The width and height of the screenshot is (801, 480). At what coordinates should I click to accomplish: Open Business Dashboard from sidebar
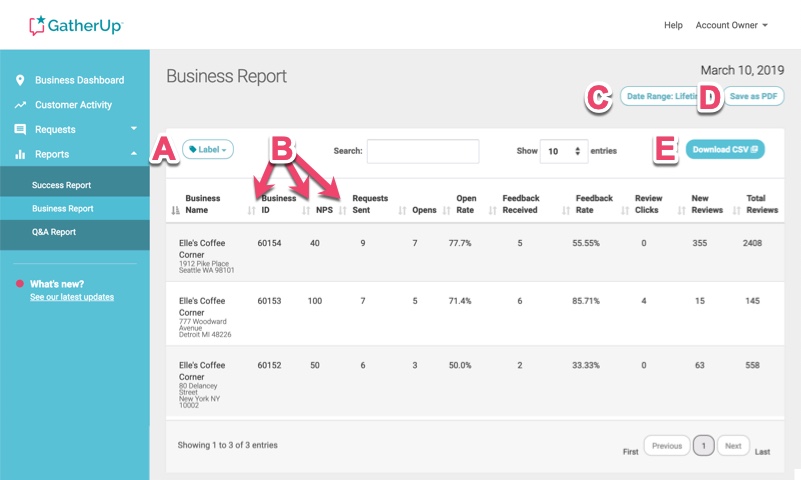(x=79, y=80)
